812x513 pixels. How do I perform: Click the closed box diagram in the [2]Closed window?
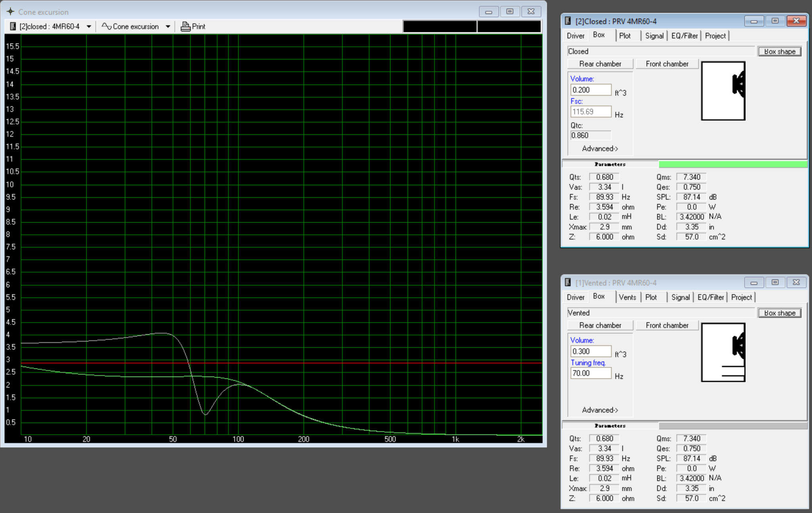pyautogui.click(x=723, y=91)
